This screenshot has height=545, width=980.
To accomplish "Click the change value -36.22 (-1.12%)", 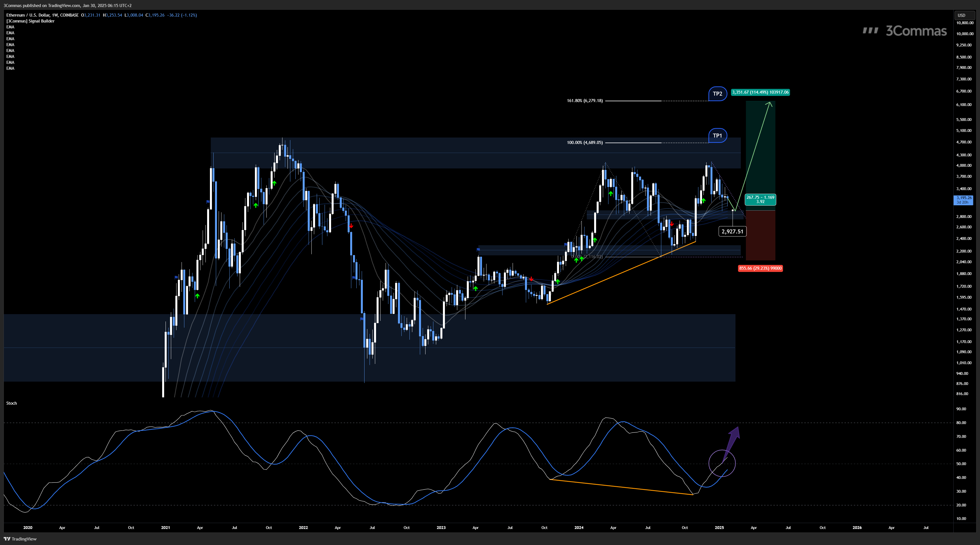I will 182,15.
